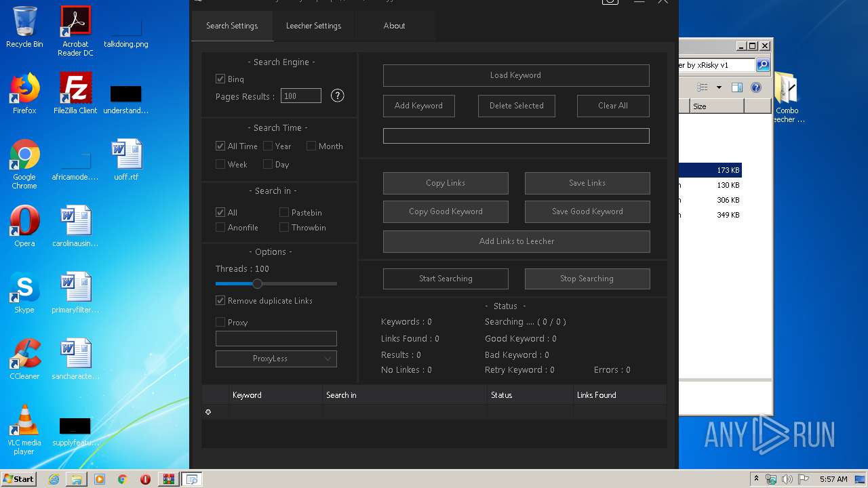Enable Month search time checkbox
Viewport: 868px width, 488px height.
(311, 146)
